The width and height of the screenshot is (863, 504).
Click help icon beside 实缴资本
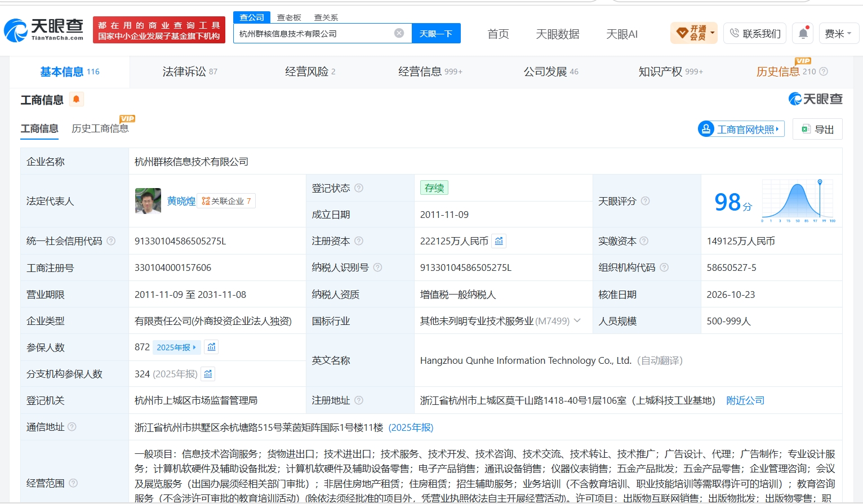pos(644,241)
